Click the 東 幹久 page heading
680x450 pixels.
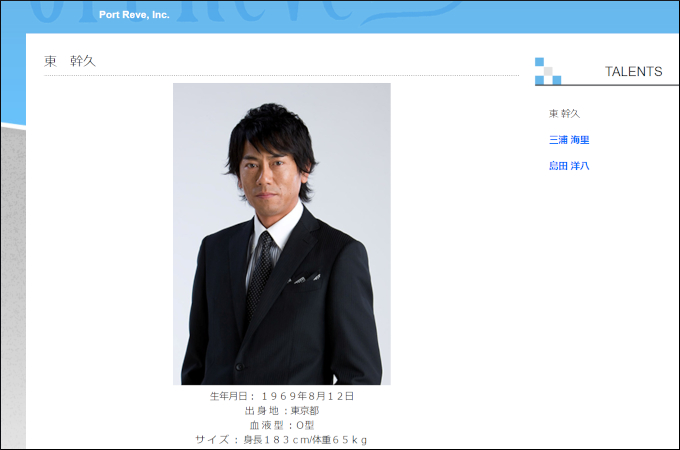point(69,61)
